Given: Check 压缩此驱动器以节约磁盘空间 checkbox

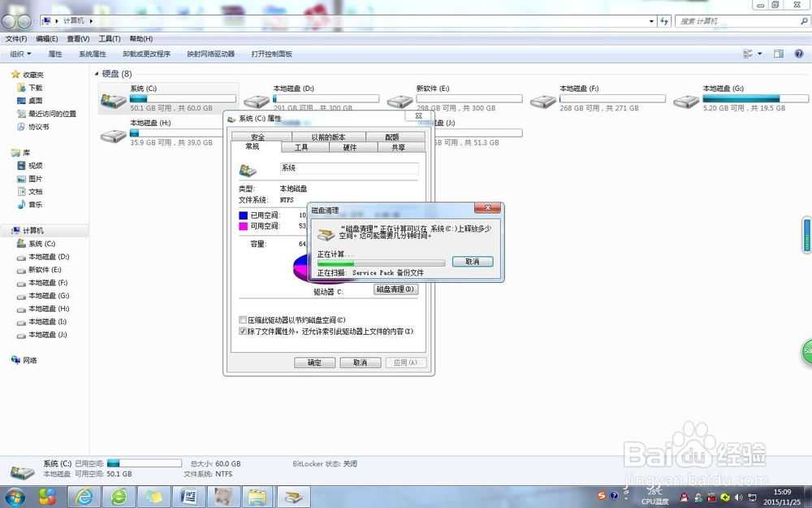Looking at the screenshot, I should 242,319.
